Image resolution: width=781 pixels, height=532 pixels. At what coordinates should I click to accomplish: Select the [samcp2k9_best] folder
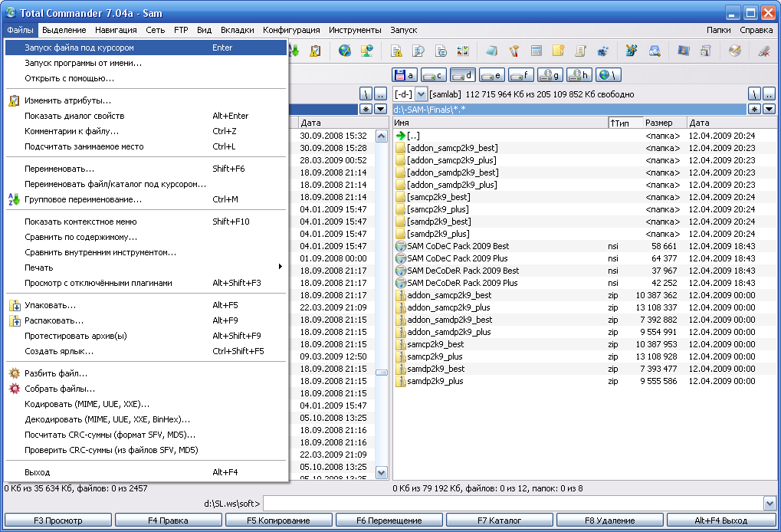coord(438,197)
